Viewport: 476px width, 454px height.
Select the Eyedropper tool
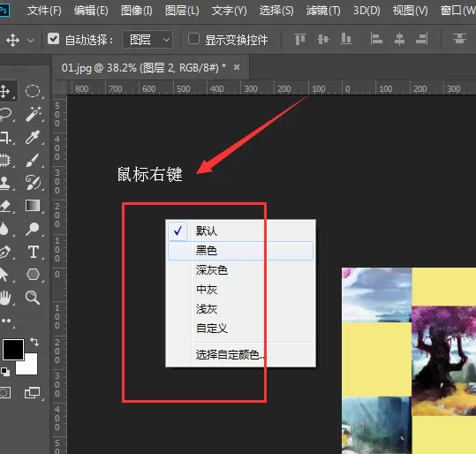[x=33, y=137]
